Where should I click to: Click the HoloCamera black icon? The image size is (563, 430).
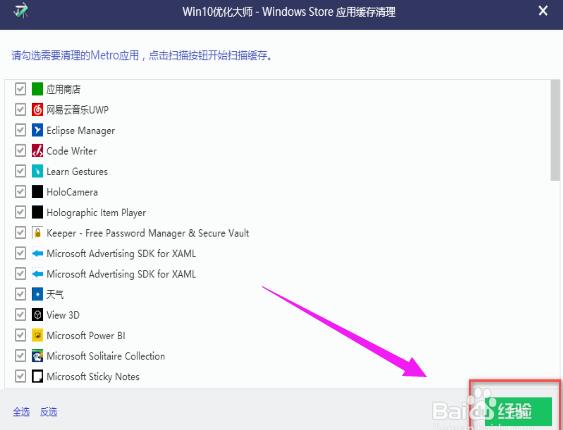coord(37,192)
